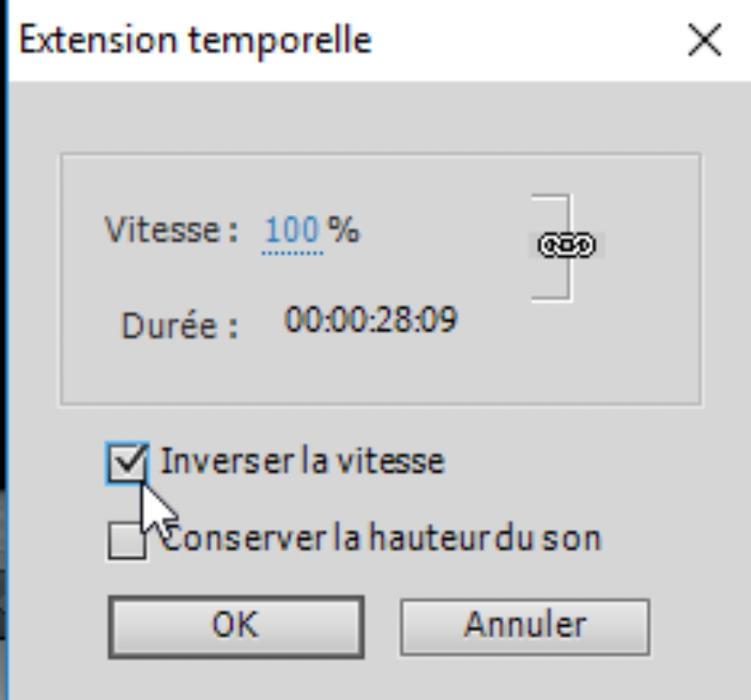
Task: Enable the Conserver la hauteur du son checkbox
Action: click(126, 541)
